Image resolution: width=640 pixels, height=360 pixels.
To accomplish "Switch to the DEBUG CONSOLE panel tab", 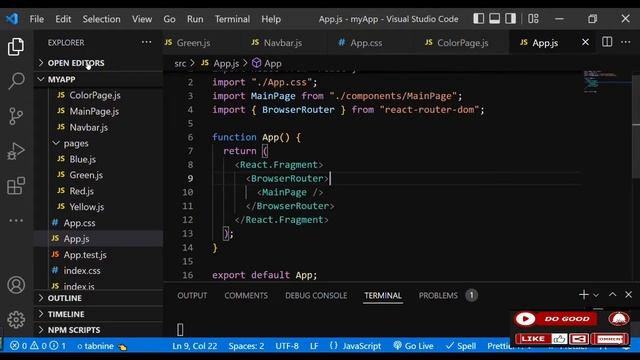I will click(316, 295).
